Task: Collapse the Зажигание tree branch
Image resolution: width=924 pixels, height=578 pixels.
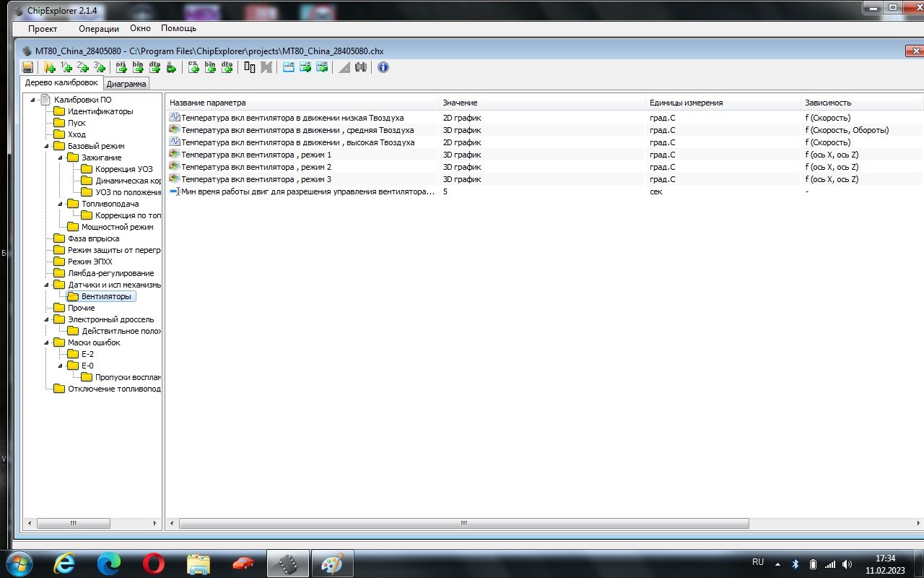Action: click(61, 158)
